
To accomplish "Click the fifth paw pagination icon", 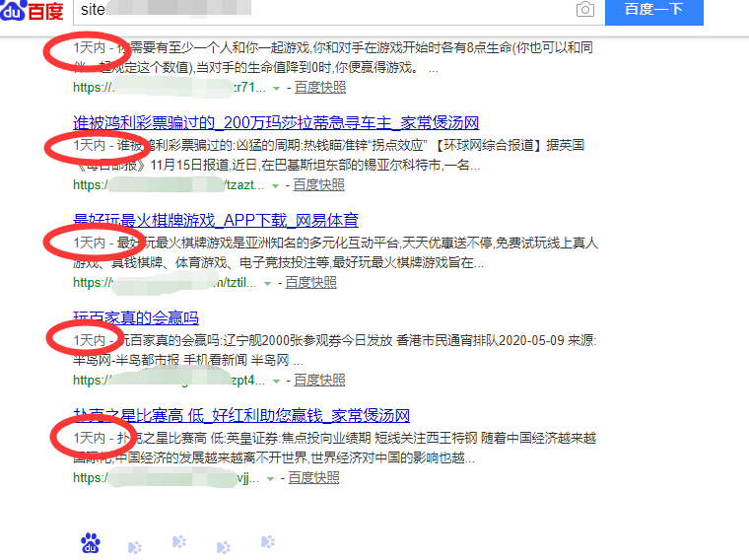I will point(267,542).
